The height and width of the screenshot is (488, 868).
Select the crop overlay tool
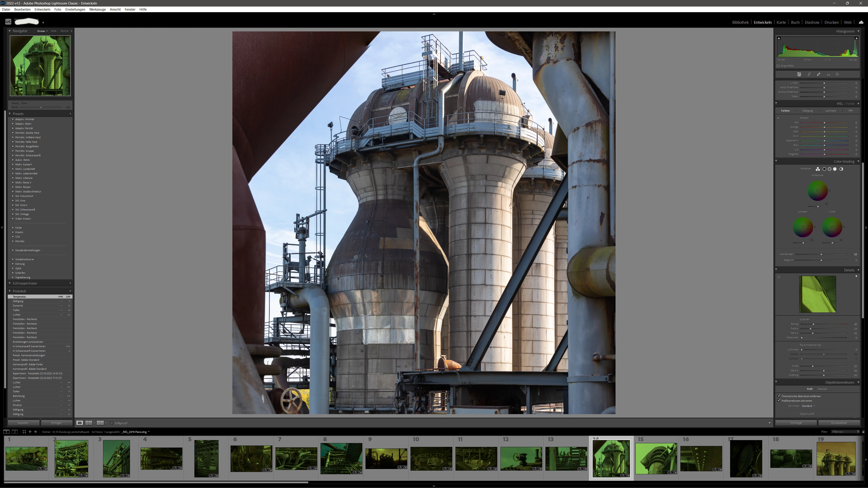809,74
